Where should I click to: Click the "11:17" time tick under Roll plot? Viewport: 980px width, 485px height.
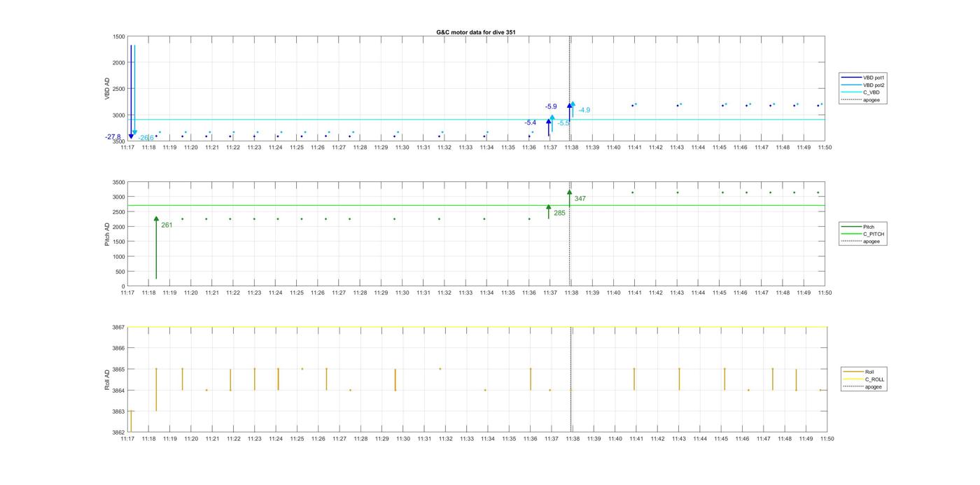127,439
